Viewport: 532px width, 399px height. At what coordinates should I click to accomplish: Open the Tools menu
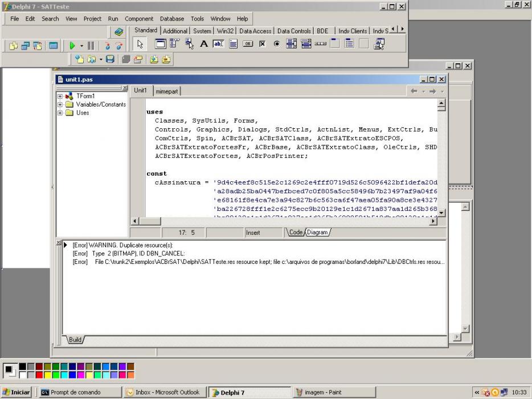coord(197,19)
